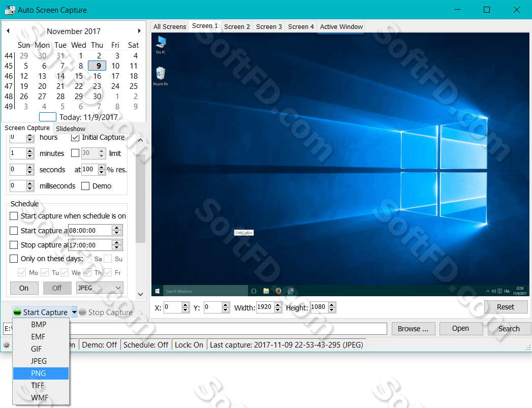This screenshot has height=408, width=532.
Task: Increase the X coordinate value
Action: click(185, 305)
